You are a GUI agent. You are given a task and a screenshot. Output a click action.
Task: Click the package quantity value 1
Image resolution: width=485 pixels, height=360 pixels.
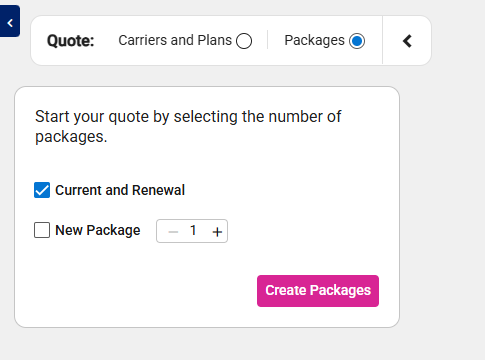tap(193, 230)
